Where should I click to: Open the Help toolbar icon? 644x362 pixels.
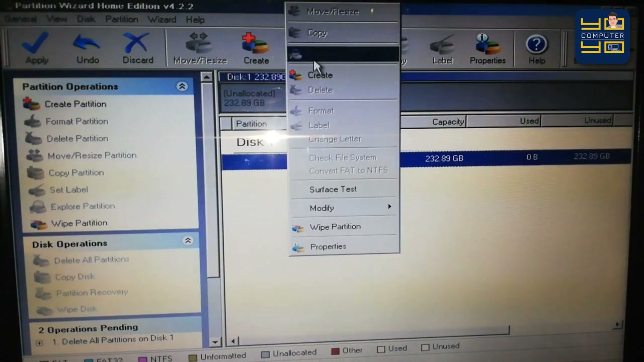pos(536,49)
